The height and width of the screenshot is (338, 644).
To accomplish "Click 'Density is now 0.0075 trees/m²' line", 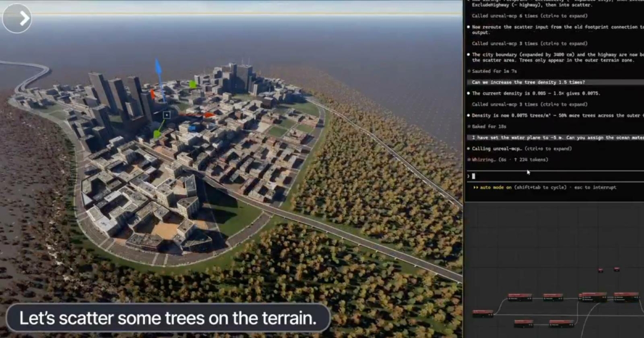I will [555, 115].
